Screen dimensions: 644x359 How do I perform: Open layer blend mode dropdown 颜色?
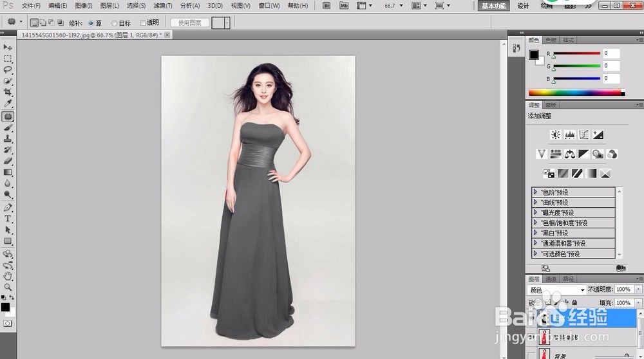556,290
